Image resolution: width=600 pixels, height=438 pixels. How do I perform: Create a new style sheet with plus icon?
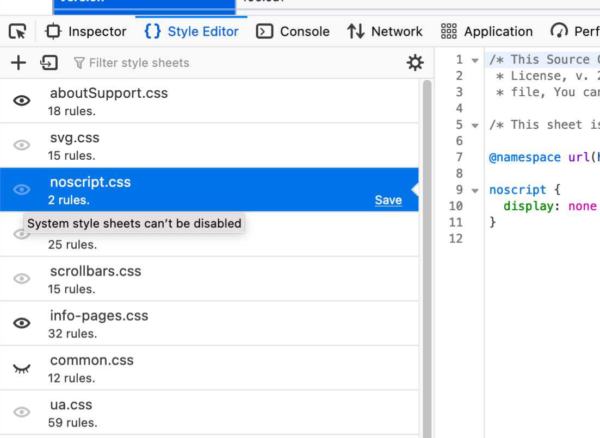[x=18, y=63]
